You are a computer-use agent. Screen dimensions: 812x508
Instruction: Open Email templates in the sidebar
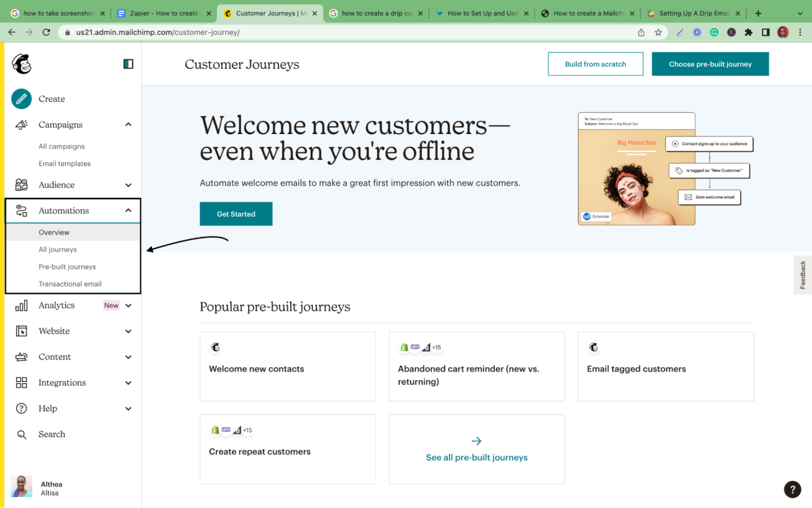[64, 164]
